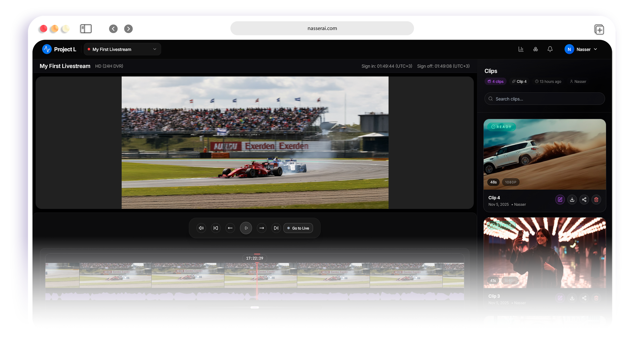Step back one frame arrow

point(230,228)
